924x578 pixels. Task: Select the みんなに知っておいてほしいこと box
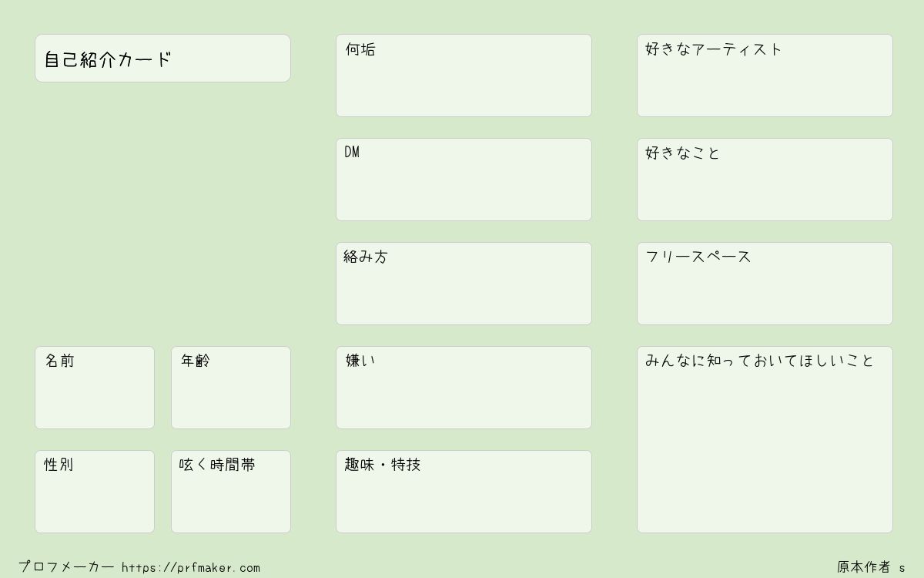[765, 439]
